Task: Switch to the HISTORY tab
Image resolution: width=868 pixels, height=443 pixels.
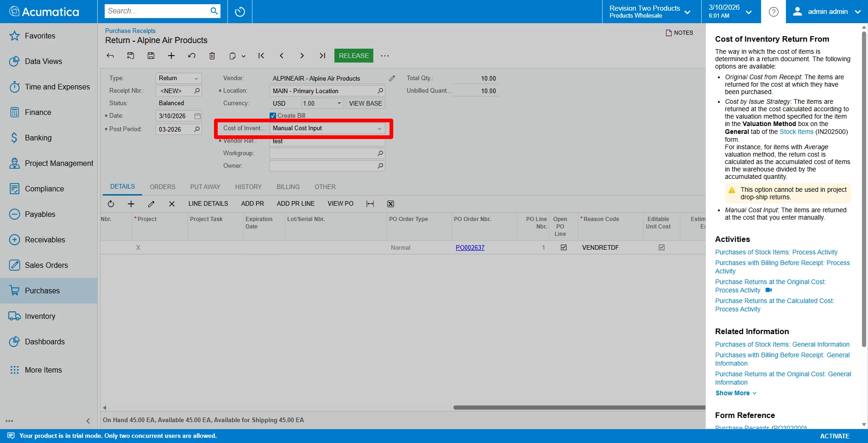Action: click(248, 187)
